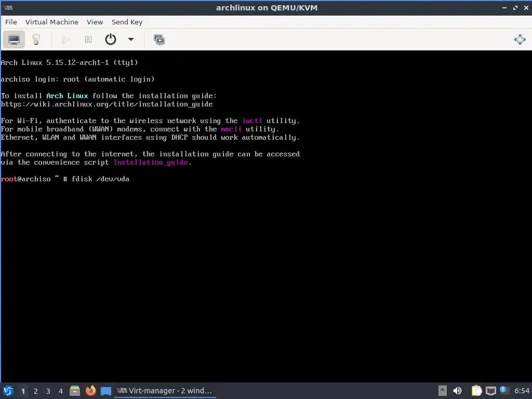
Task: Switch to fullscreen view icon
Action: coord(520,39)
